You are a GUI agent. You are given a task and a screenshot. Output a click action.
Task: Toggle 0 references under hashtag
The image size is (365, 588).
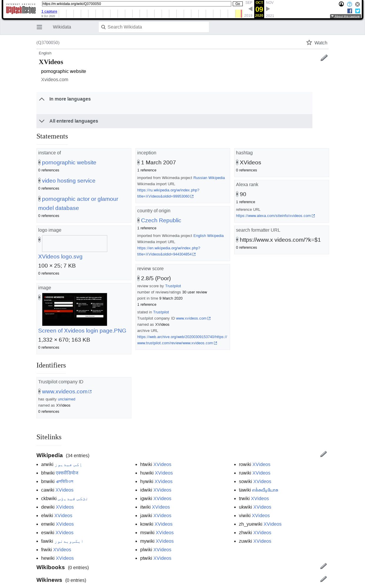pyautogui.click(x=246, y=170)
